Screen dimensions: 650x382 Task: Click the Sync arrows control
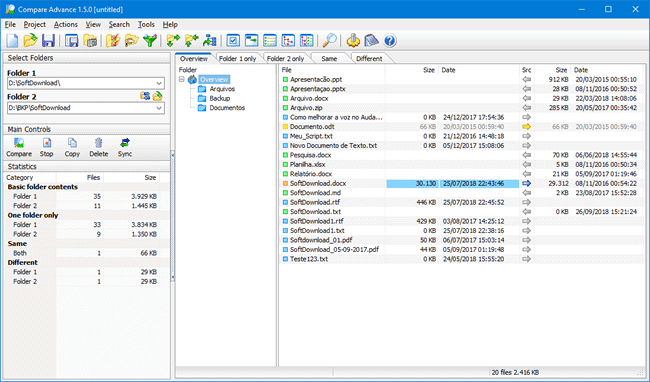[x=125, y=148]
